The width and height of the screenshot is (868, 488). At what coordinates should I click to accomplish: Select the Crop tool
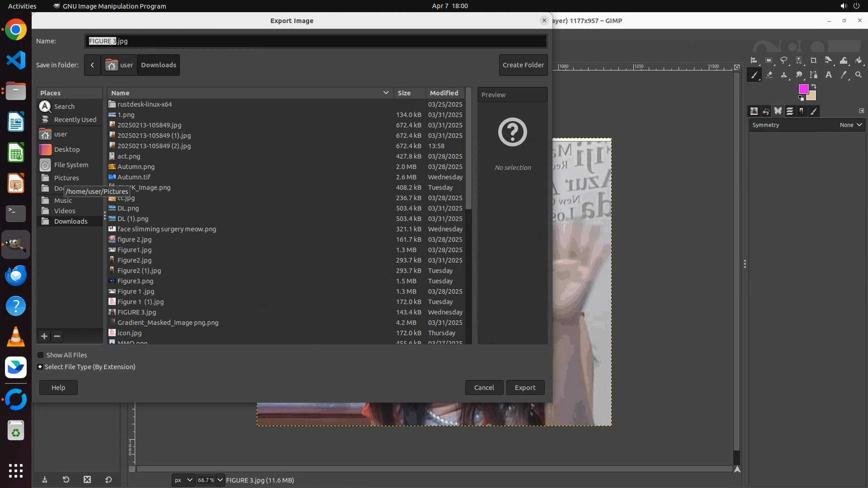click(x=814, y=60)
